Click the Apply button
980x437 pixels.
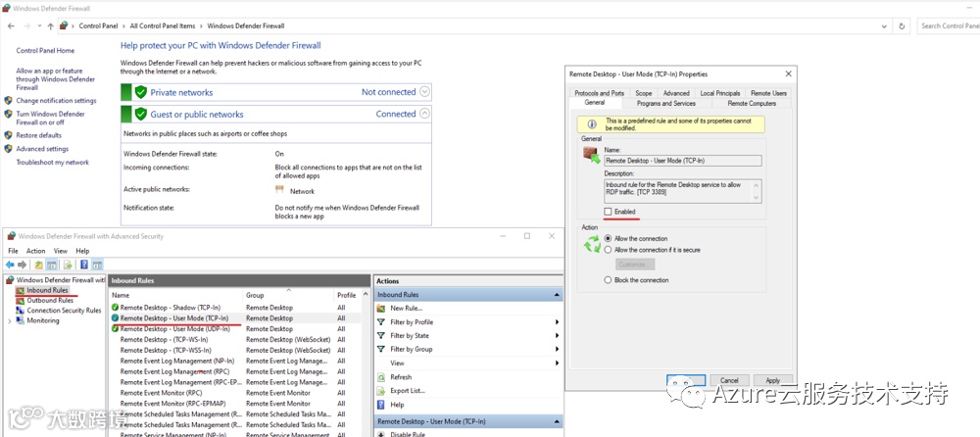pyautogui.click(x=772, y=380)
